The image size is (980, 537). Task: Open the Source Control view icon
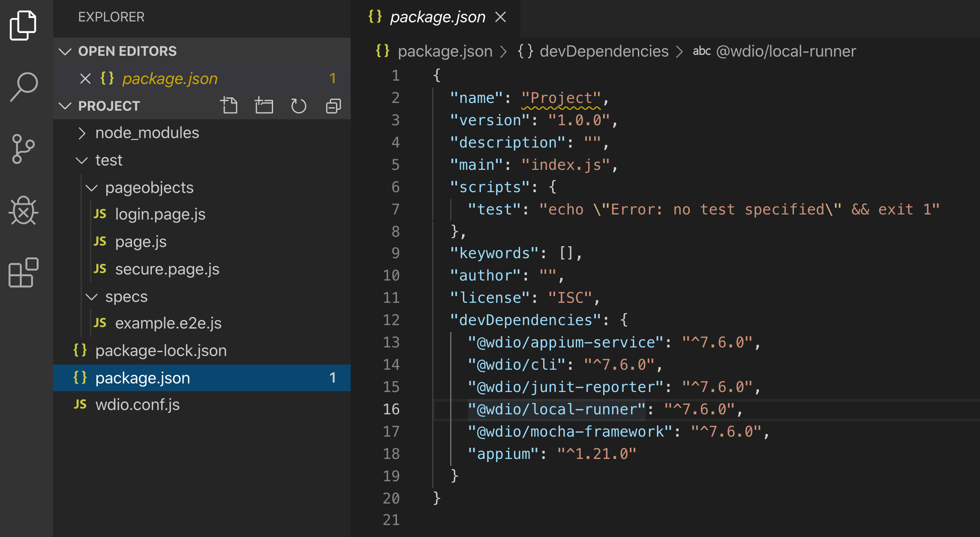pos(23,149)
